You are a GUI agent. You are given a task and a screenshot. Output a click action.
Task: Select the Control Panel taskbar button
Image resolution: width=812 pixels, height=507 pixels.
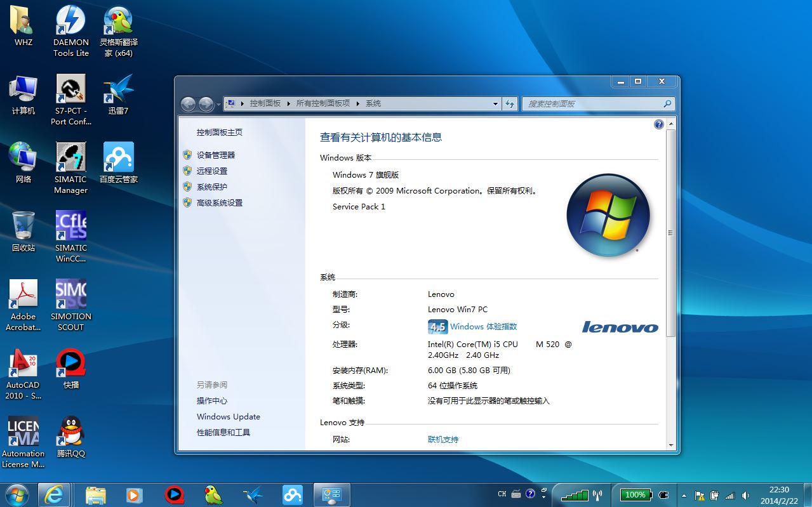point(332,494)
